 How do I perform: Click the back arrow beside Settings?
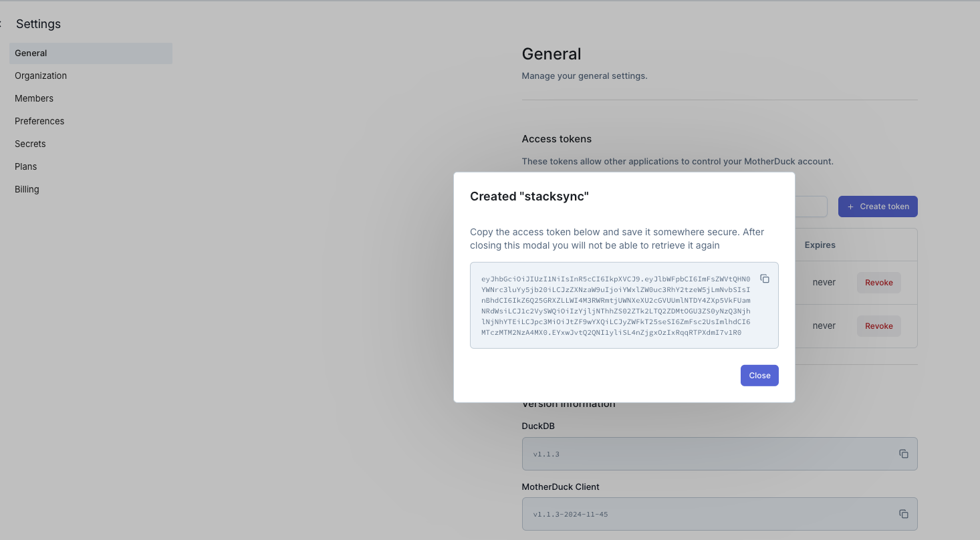[1, 24]
